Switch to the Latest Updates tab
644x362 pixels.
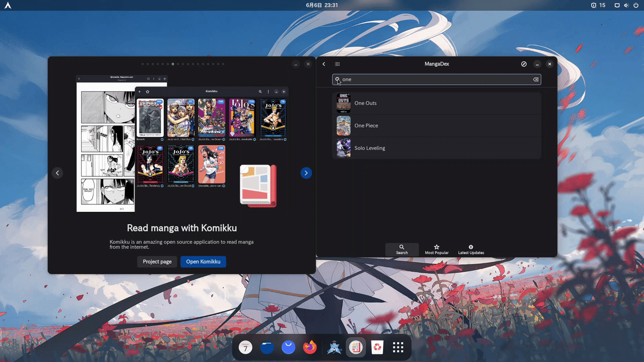pos(471,249)
